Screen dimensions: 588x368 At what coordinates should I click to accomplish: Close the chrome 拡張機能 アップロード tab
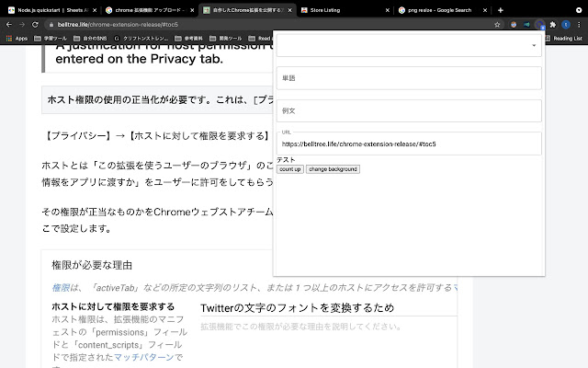(192, 10)
